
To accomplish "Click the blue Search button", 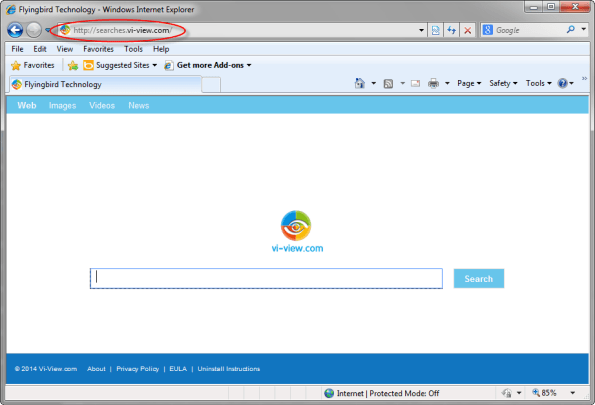I will tap(479, 279).
